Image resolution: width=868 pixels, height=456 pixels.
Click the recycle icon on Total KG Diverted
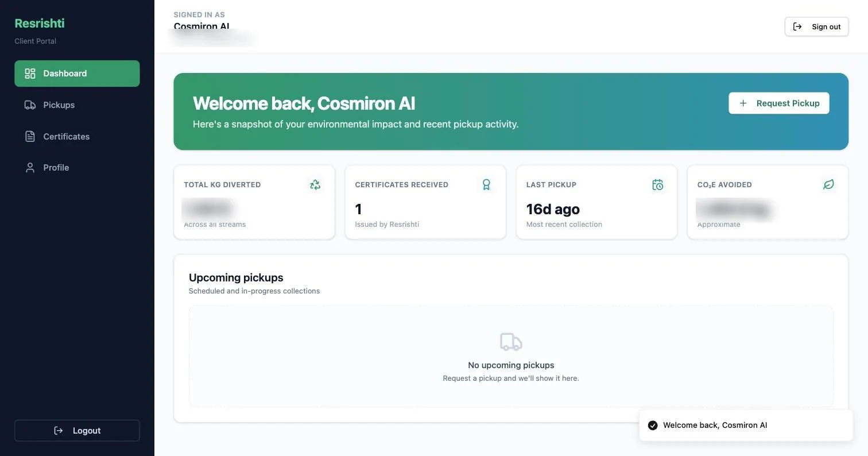coord(315,184)
